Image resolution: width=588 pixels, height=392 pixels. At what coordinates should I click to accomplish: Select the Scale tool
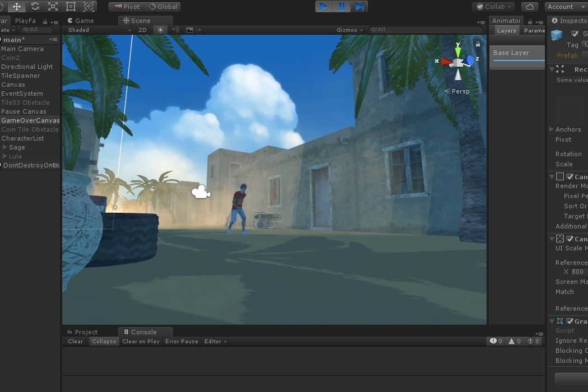(x=53, y=7)
